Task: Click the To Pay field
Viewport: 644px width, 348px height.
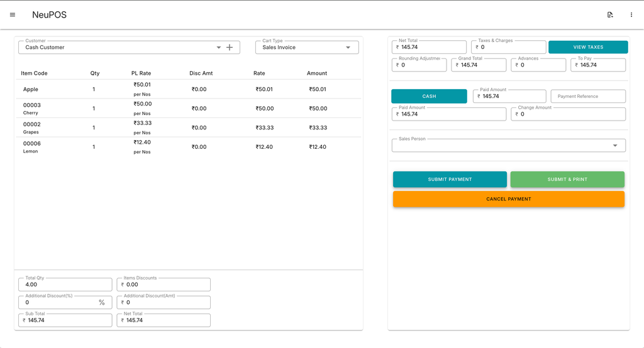Action: coord(598,65)
